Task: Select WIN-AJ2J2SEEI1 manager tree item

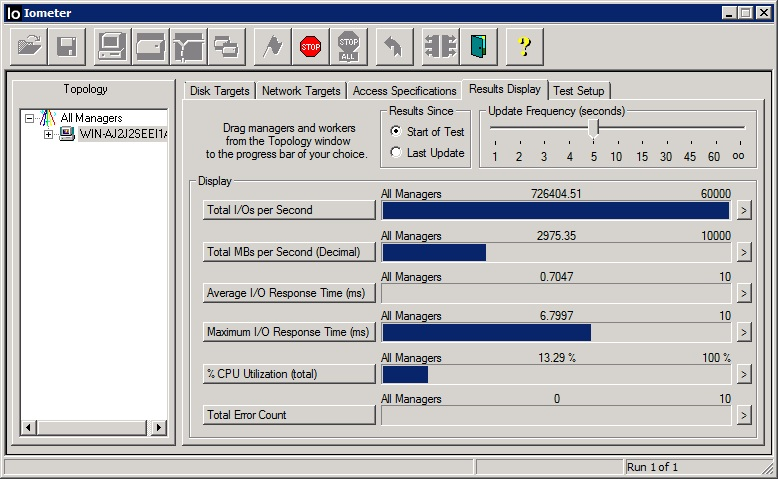Action: tap(123, 134)
